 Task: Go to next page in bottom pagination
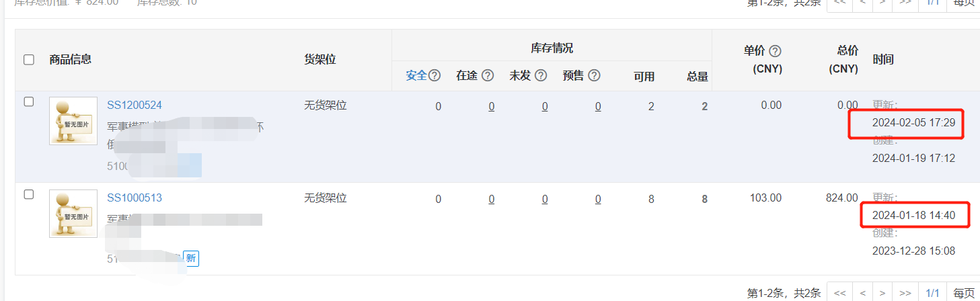click(x=882, y=293)
